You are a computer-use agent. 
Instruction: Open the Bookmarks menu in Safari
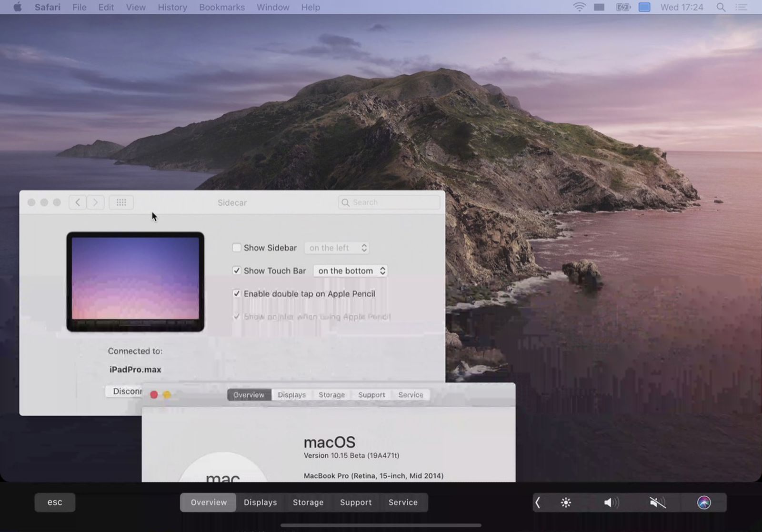(221, 7)
